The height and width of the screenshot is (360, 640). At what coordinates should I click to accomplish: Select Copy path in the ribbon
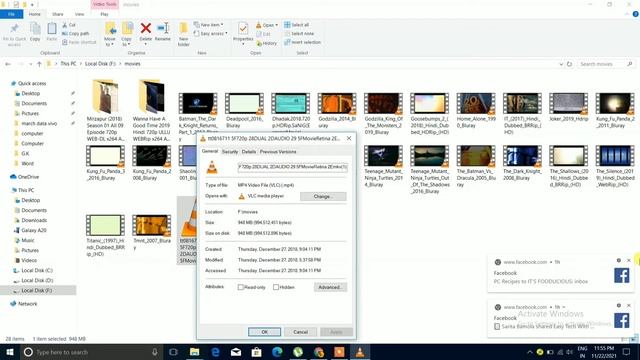coord(76,33)
